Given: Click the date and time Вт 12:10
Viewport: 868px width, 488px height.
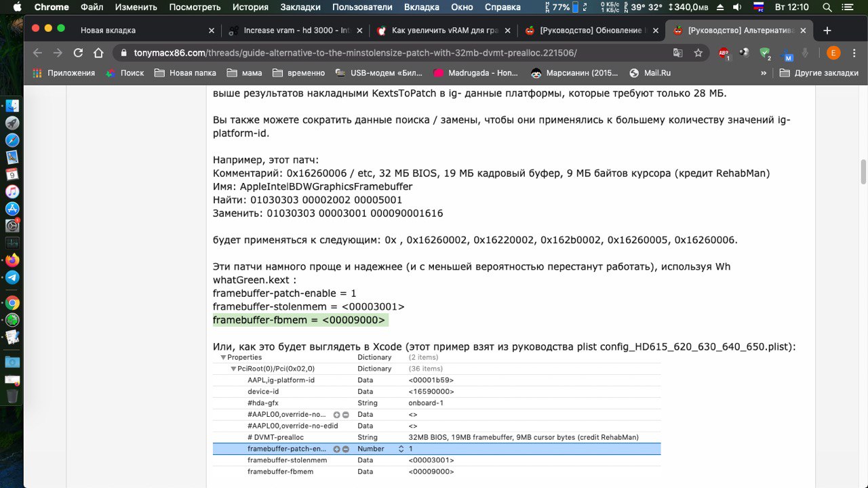Looking at the screenshot, I should pyautogui.click(x=792, y=7).
